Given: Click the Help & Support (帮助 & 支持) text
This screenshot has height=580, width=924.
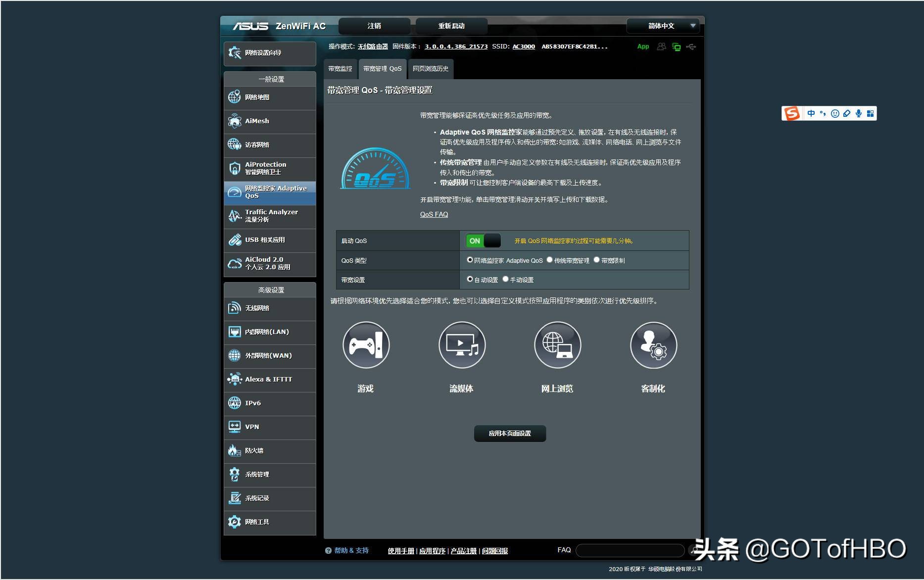Looking at the screenshot, I should click(x=351, y=550).
